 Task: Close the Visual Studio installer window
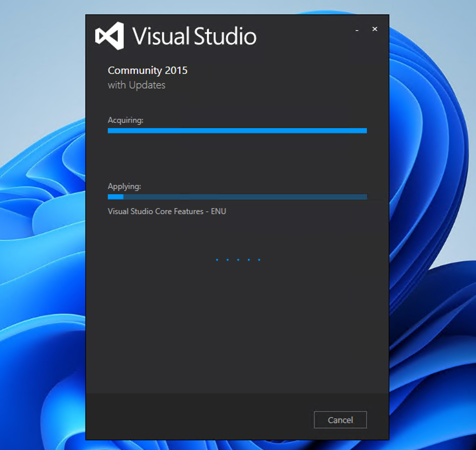coord(375,29)
